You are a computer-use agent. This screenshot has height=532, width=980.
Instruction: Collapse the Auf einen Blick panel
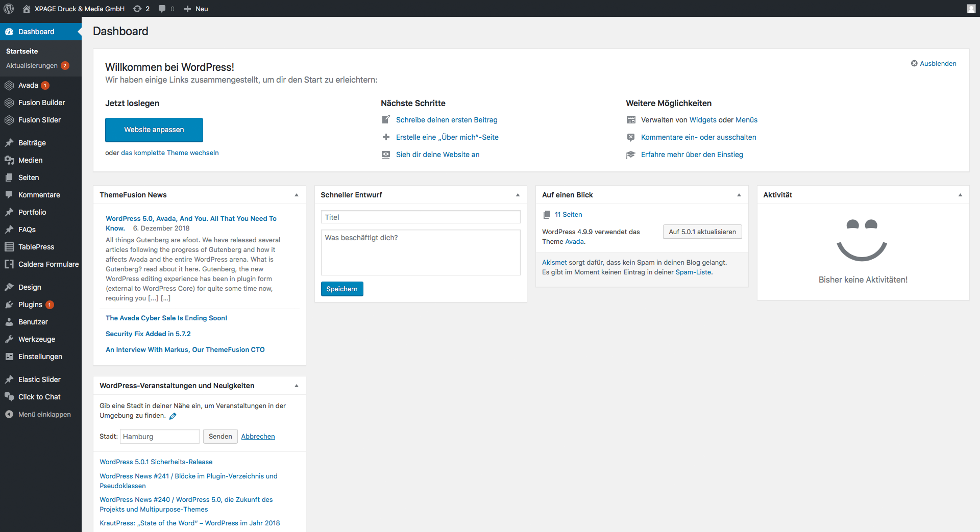click(739, 195)
